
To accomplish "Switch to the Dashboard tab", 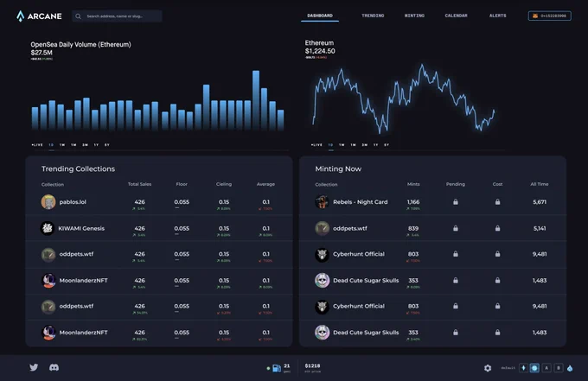I will pos(320,16).
